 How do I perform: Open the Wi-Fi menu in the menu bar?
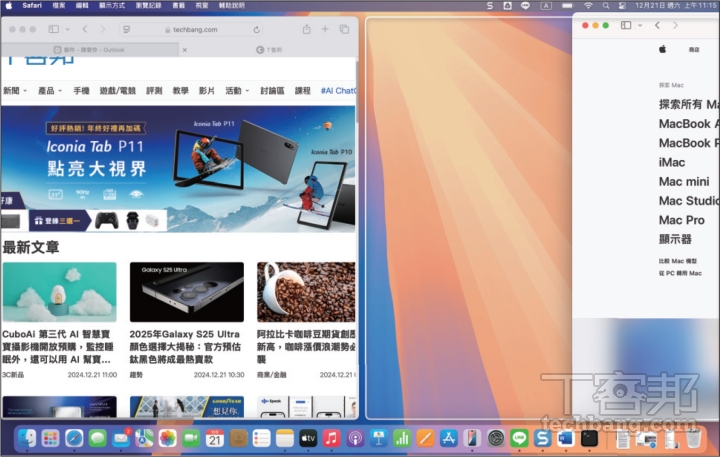coord(588,6)
